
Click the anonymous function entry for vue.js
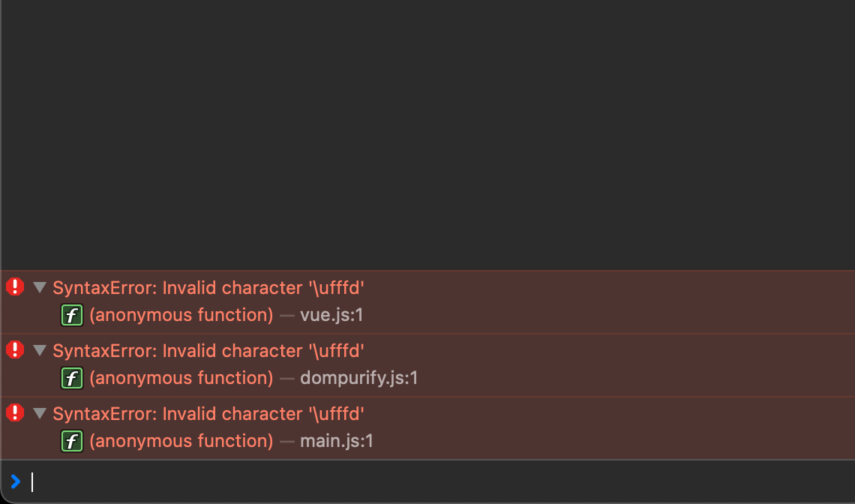[181, 315]
